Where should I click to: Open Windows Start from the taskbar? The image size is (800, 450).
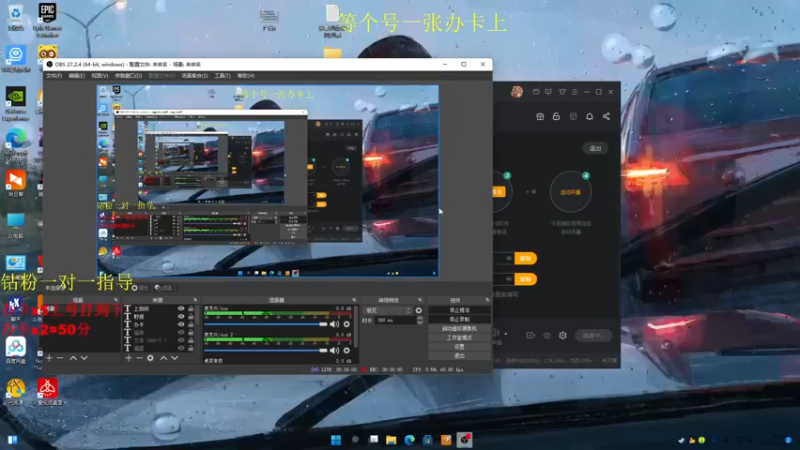tap(336, 440)
